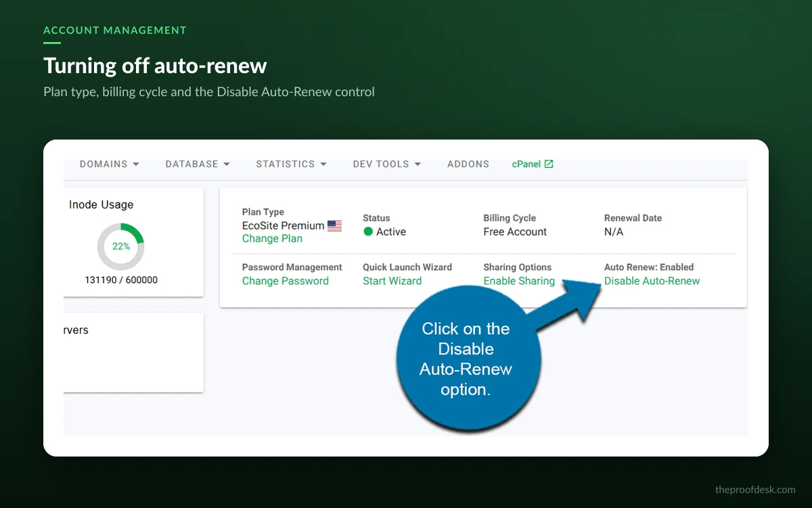Select the Active status text
Viewport: 812px width, 508px height.
[391, 232]
